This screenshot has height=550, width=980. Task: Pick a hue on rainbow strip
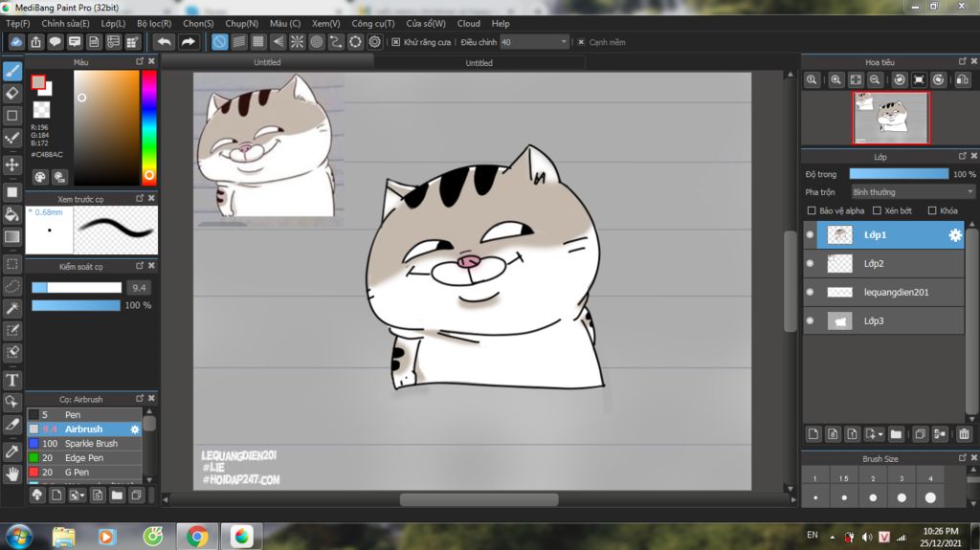(x=148, y=127)
